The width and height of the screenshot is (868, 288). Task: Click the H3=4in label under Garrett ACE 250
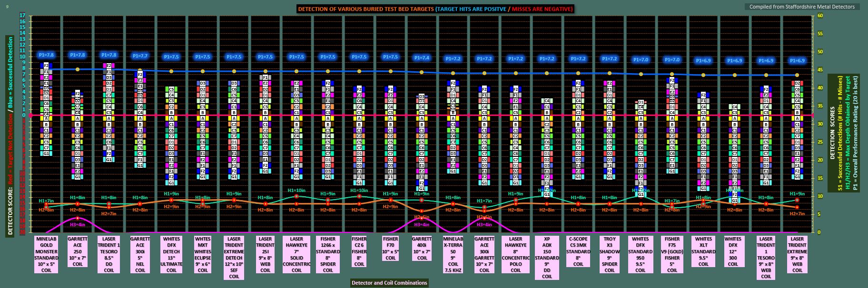tap(78, 224)
